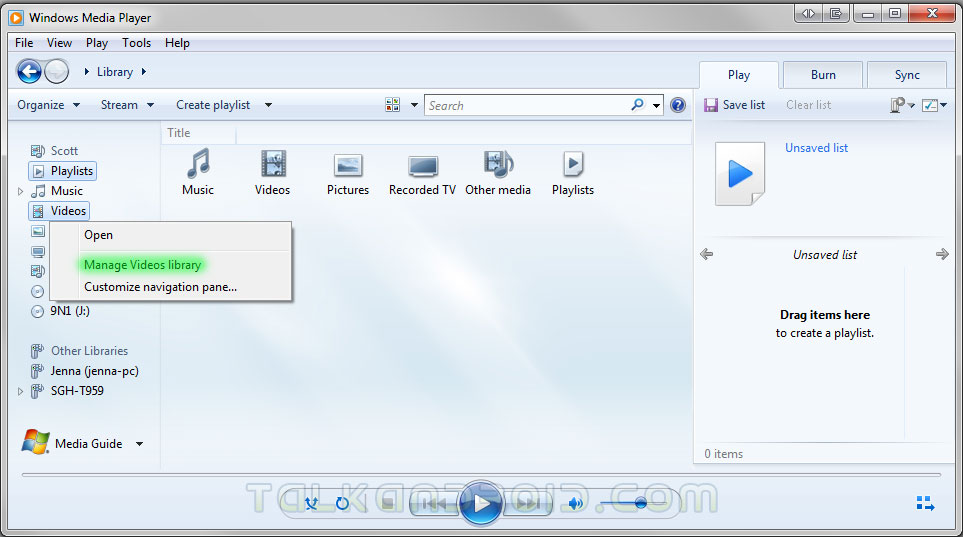Open the list options dropdown in the list pane

click(934, 105)
